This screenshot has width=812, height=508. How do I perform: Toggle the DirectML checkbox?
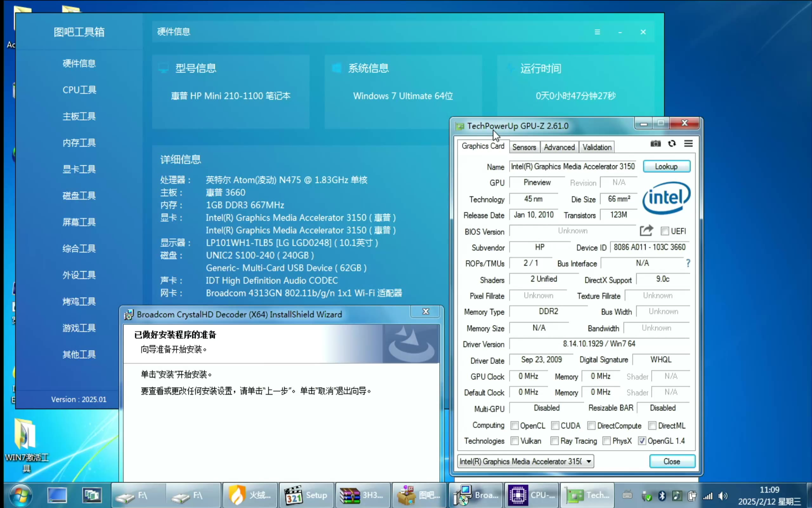tap(652, 426)
